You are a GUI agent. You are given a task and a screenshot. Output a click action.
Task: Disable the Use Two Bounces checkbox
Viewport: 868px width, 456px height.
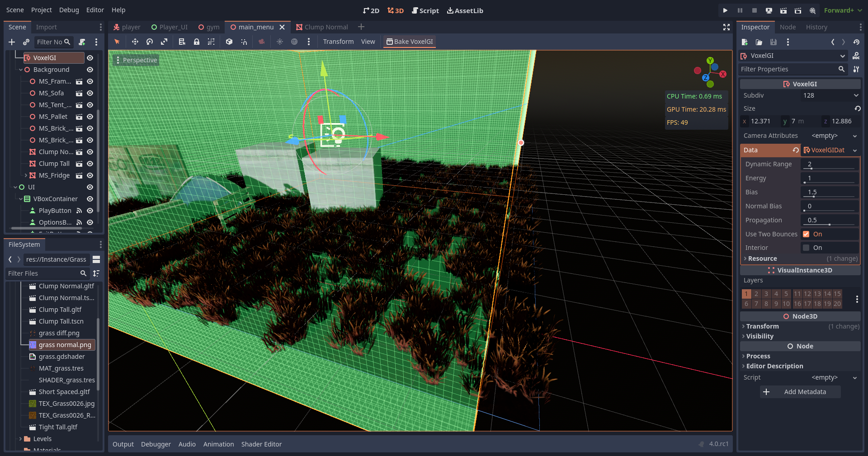click(x=807, y=234)
